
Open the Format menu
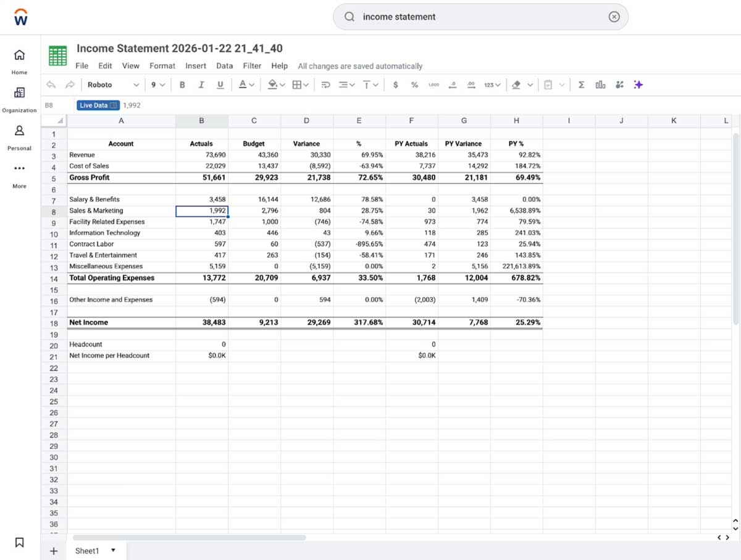click(162, 65)
